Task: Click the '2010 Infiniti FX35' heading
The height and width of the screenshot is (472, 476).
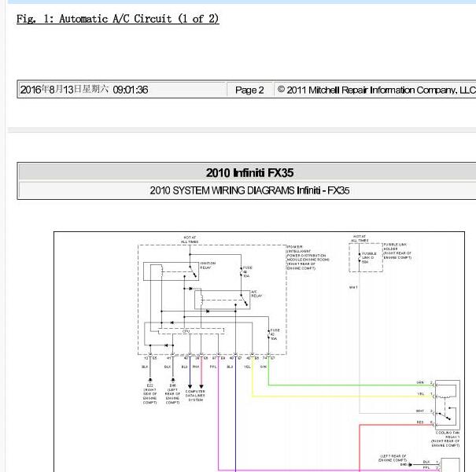Action: (249, 173)
